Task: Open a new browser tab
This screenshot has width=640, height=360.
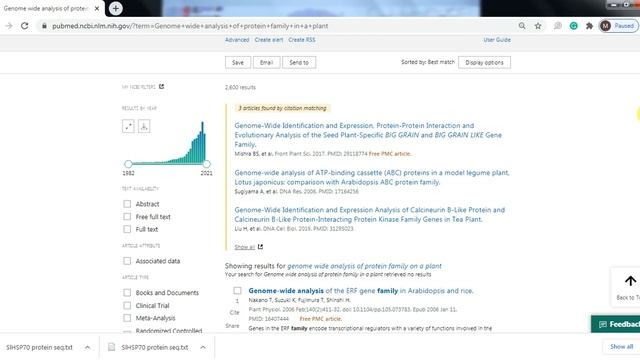Action: (116, 8)
